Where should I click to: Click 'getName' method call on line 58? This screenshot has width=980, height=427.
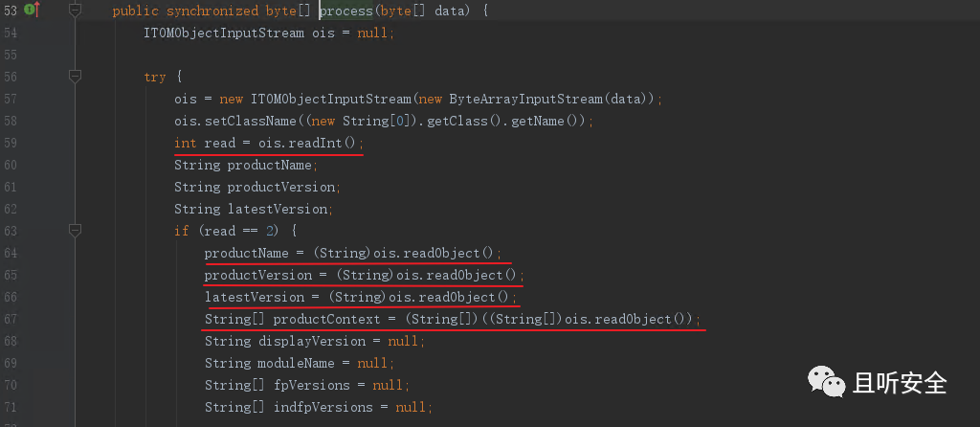coord(538,121)
